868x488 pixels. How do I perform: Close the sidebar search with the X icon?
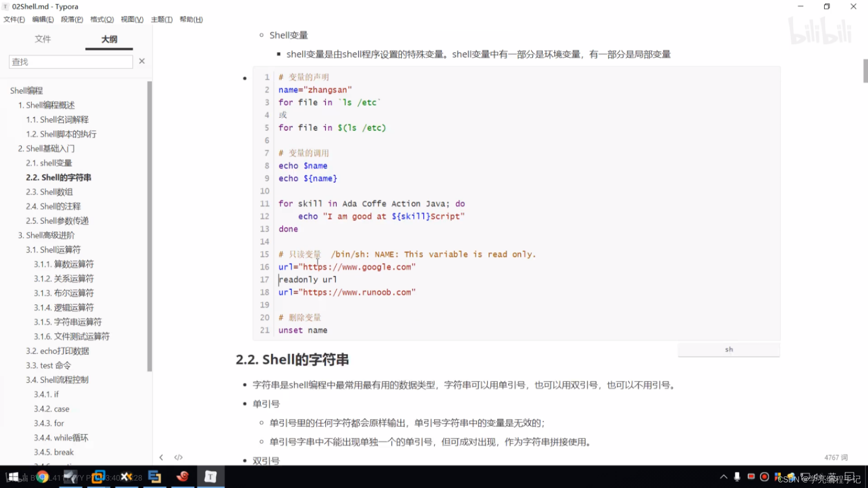142,61
